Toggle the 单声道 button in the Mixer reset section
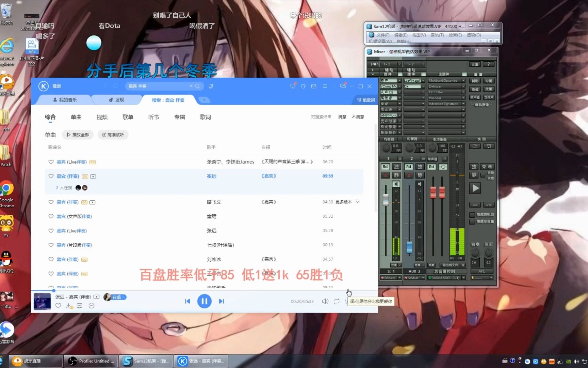Screen dimensions: 588x368 (x=475, y=97)
